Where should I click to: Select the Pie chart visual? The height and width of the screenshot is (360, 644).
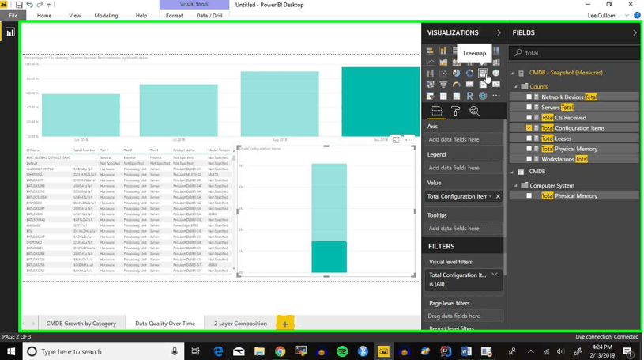click(456, 74)
